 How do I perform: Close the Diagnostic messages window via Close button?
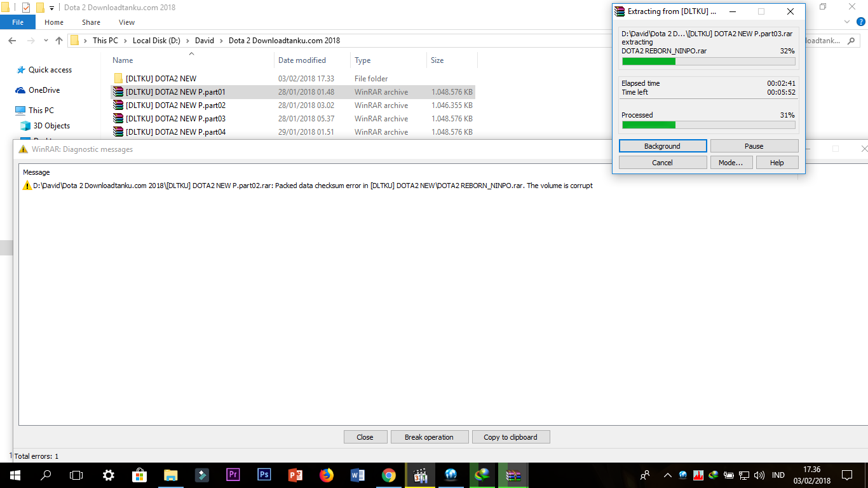point(365,437)
